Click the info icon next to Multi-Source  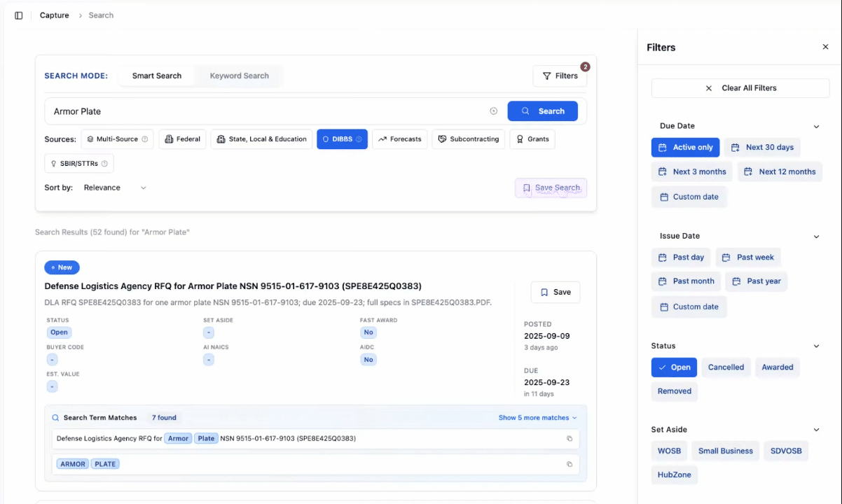click(145, 139)
